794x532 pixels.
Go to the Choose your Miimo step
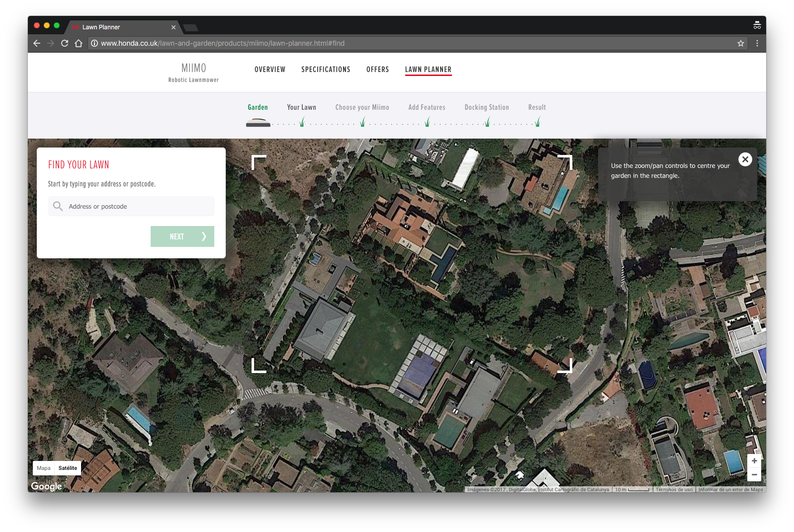pyautogui.click(x=362, y=107)
